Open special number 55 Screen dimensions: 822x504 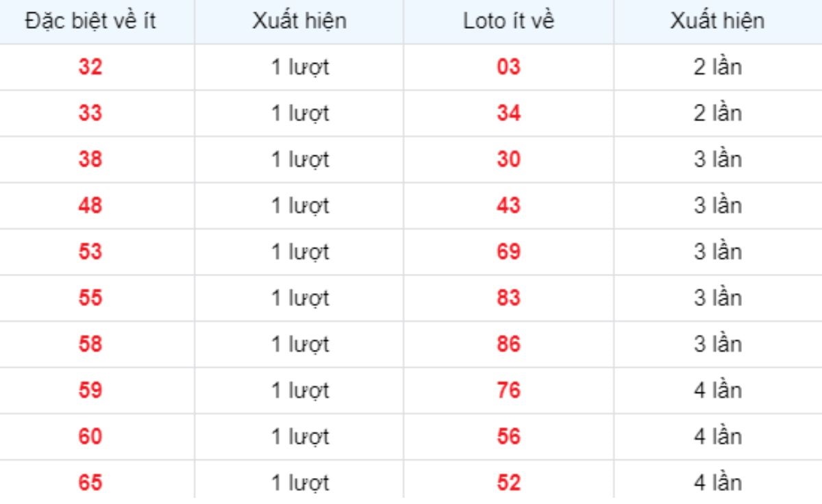pyautogui.click(x=90, y=298)
